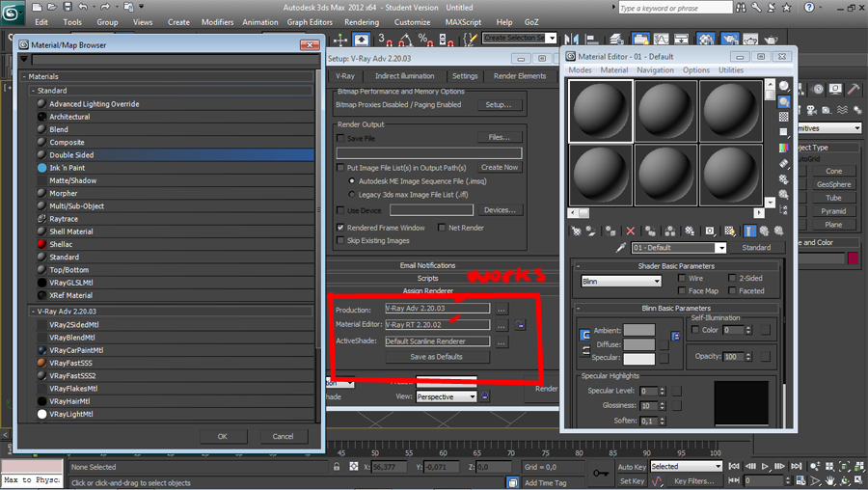The height and width of the screenshot is (490, 868).
Task: Open Curve Editor from main toolbar
Action: (661, 40)
